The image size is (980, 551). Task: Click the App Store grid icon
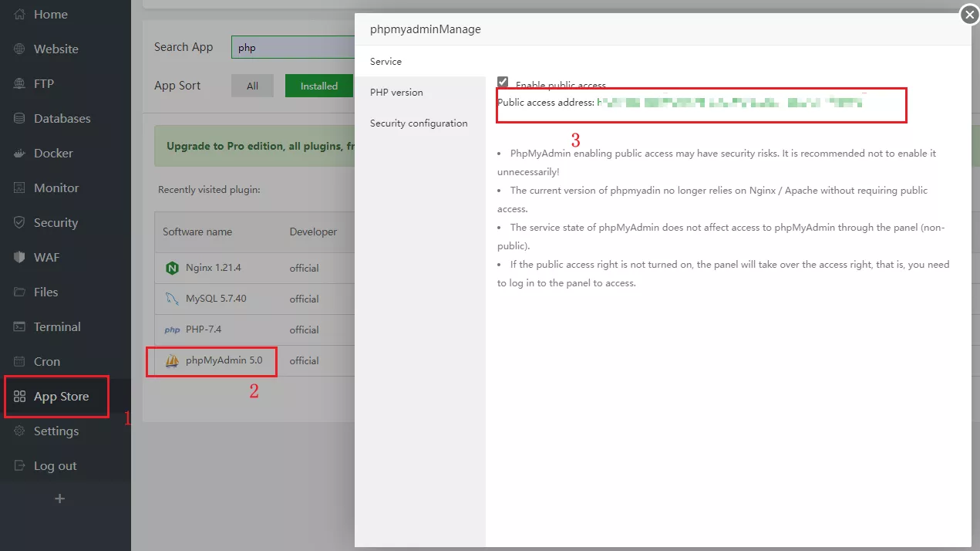point(20,397)
